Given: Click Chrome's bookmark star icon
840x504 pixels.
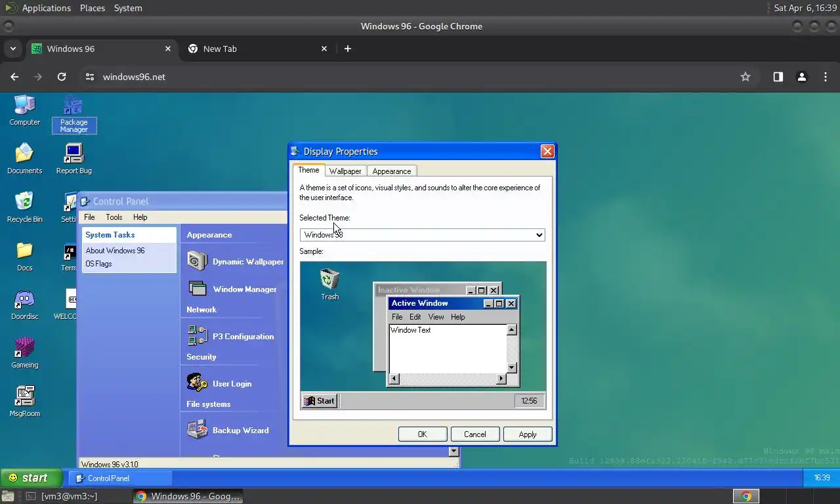Looking at the screenshot, I should coord(745,77).
